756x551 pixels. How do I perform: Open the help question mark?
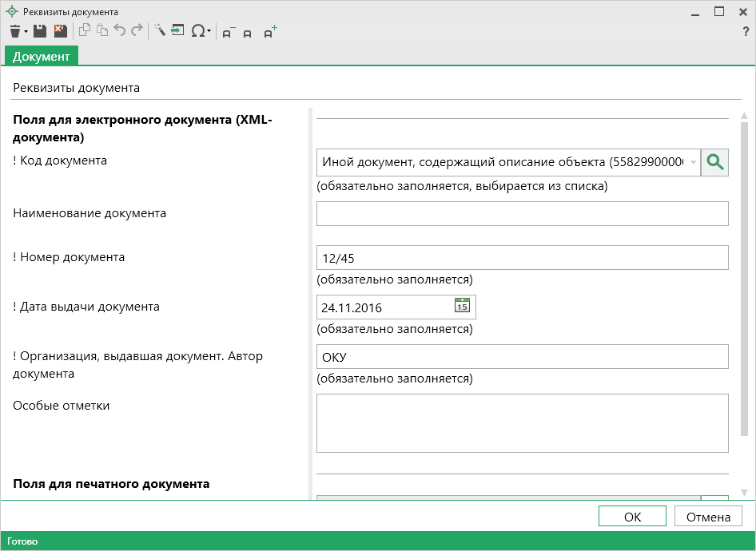click(x=745, y=32)
